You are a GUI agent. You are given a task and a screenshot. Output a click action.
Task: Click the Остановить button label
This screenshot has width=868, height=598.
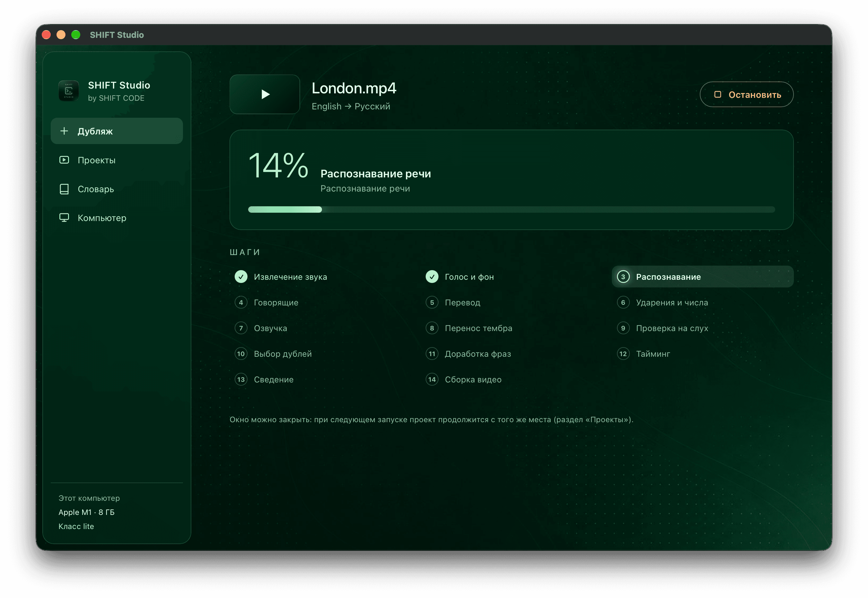(x=755, y=95)
